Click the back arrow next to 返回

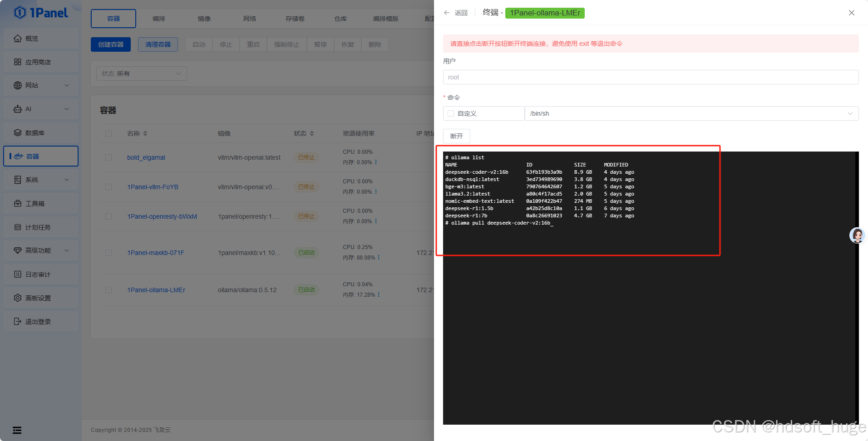pyautogui.click(x=447, y=13)
